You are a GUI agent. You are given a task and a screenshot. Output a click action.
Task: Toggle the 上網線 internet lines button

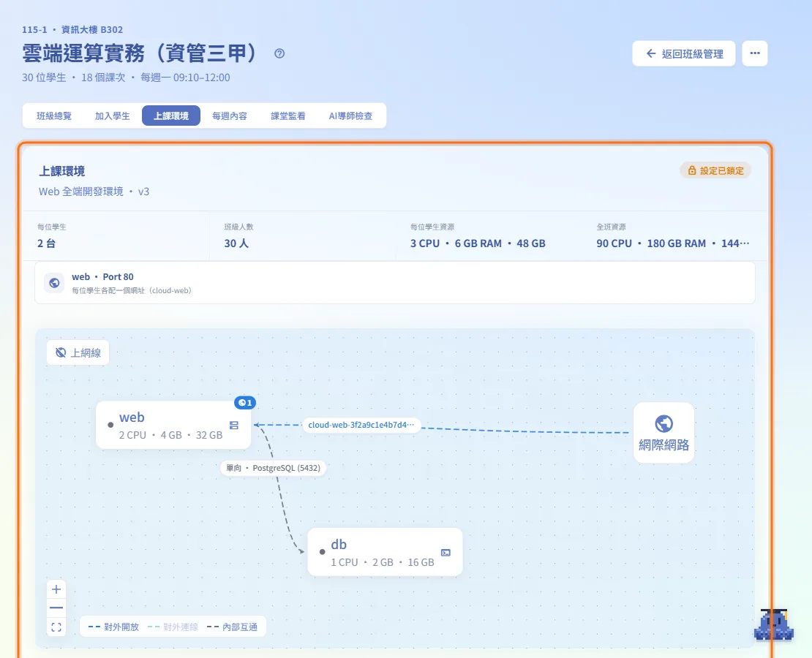(x=78, y=352)
